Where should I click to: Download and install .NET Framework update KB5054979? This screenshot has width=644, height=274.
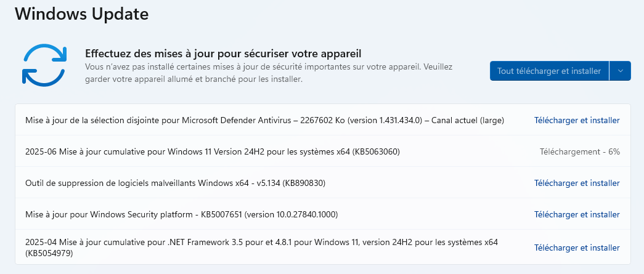[577, 248]
